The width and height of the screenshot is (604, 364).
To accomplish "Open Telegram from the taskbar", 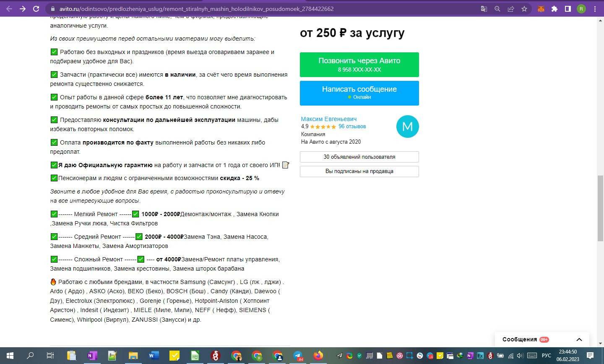I will pos(298,356).
